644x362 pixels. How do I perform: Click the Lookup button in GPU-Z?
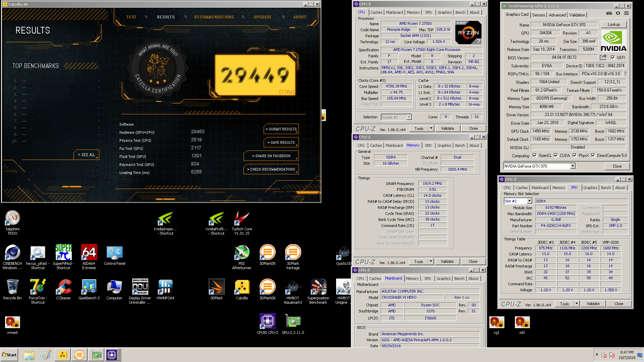coord(614,24)
